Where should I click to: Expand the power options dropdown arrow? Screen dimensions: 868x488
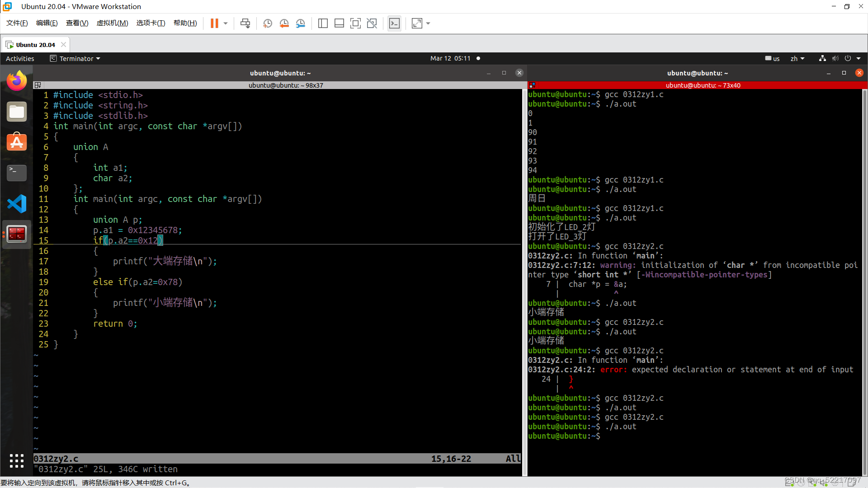[x=226, y=23]
